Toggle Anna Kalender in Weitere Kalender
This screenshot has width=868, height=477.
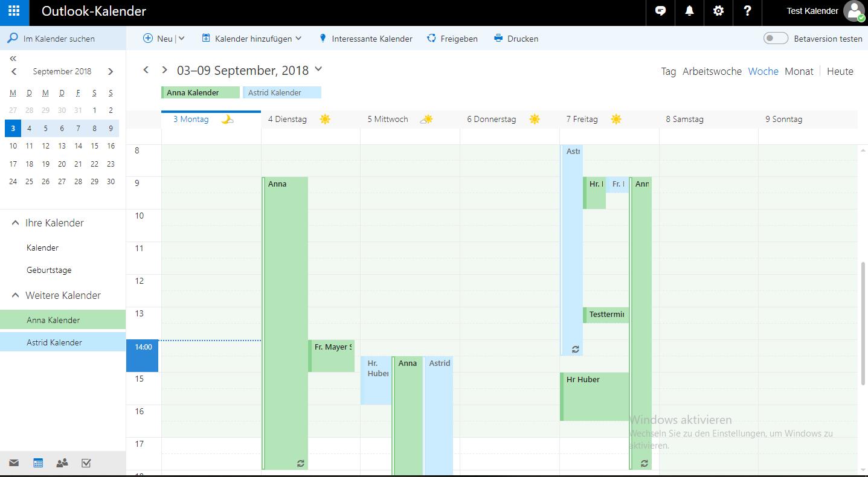tap(63, 320)
